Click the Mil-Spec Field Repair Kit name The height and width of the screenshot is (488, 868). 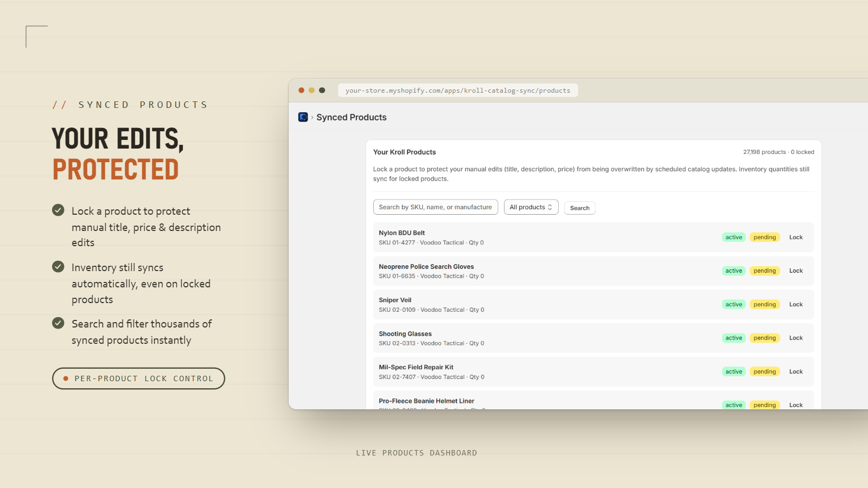(x=416, y=368)
